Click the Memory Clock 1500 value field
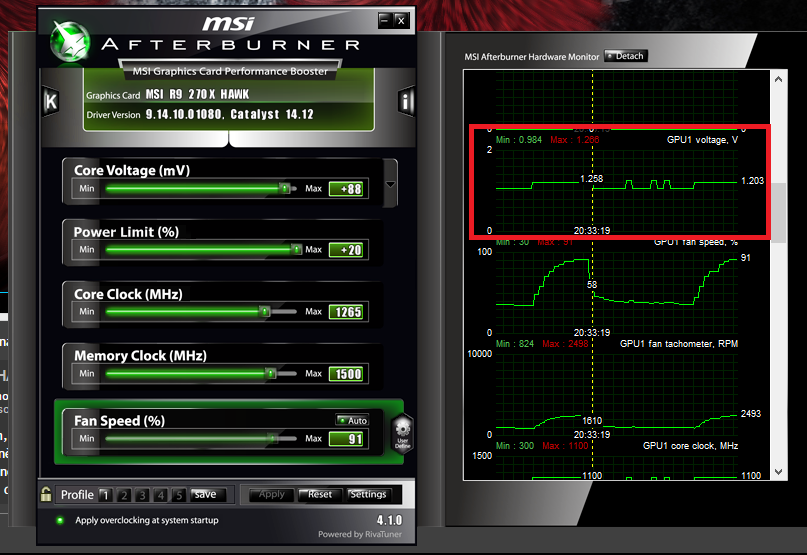 point(348,374)
